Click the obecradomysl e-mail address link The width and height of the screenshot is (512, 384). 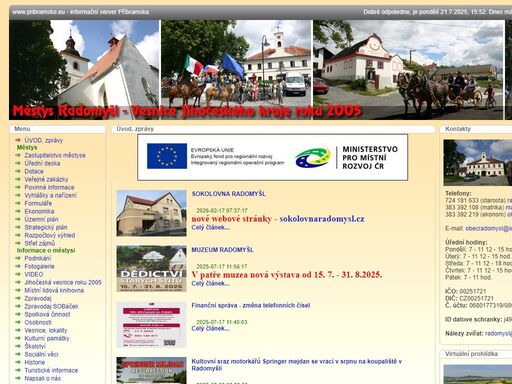(x=489, y=229)
